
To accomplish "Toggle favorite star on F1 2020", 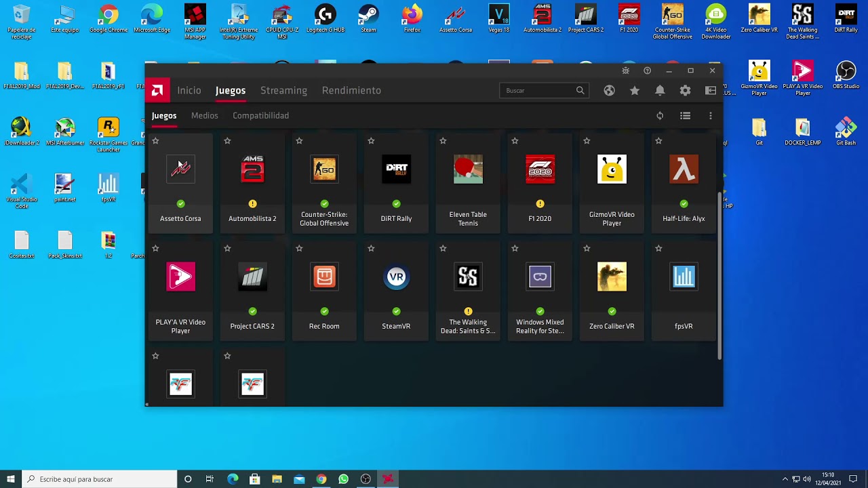I will 515,141.
